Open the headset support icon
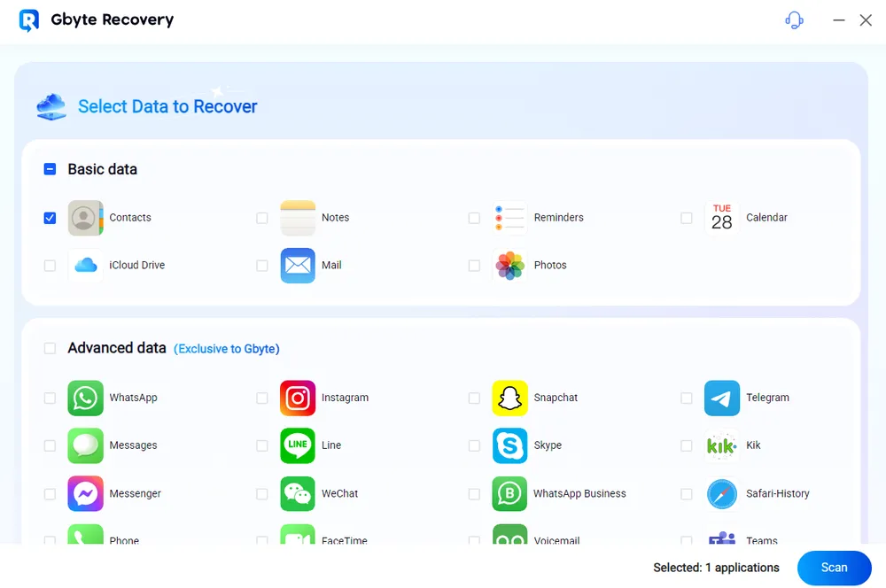 pos(794,20)
